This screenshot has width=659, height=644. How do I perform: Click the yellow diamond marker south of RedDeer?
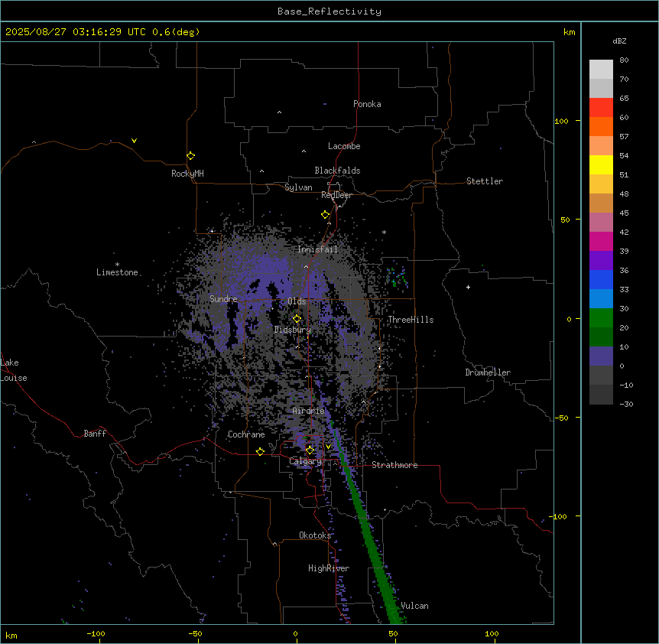coord(326,215)
